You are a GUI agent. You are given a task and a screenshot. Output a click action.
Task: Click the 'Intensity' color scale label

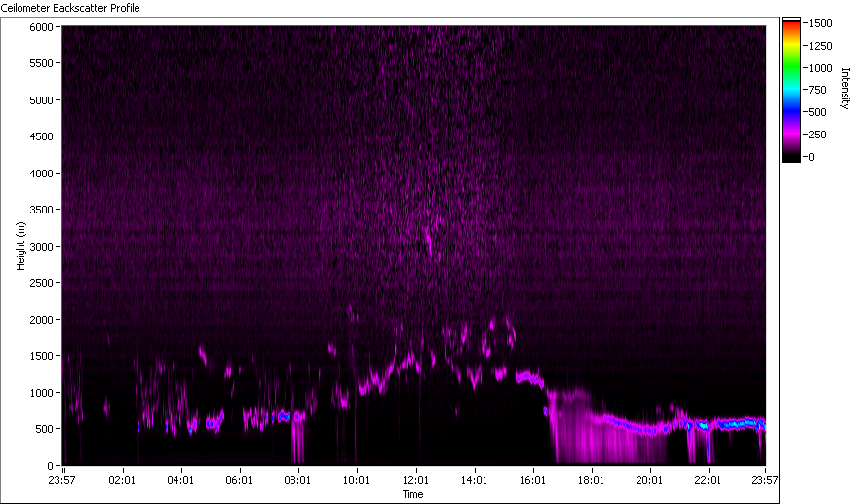pos(845,89)
